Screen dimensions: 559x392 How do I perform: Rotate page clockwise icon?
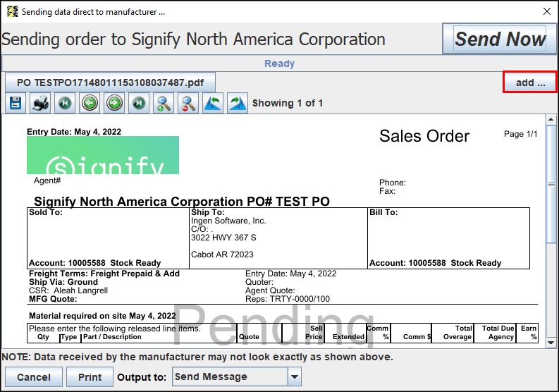click(238, 103)
